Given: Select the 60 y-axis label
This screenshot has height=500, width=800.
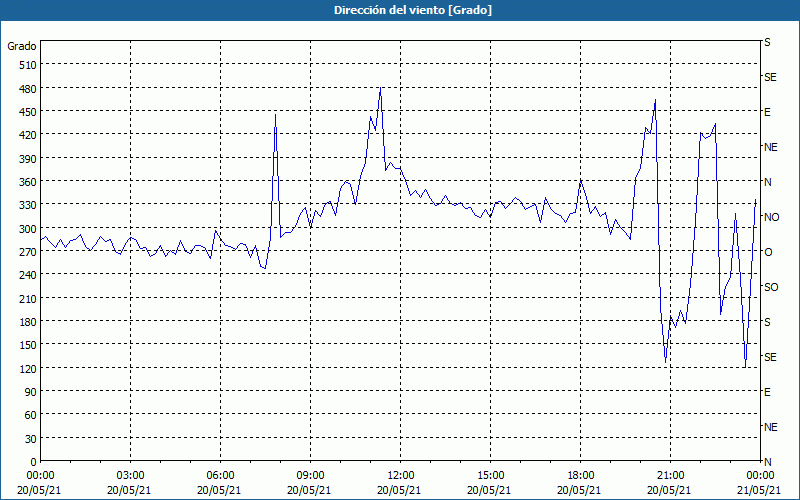Looking at the screenshot, I should tap(30, 415).
